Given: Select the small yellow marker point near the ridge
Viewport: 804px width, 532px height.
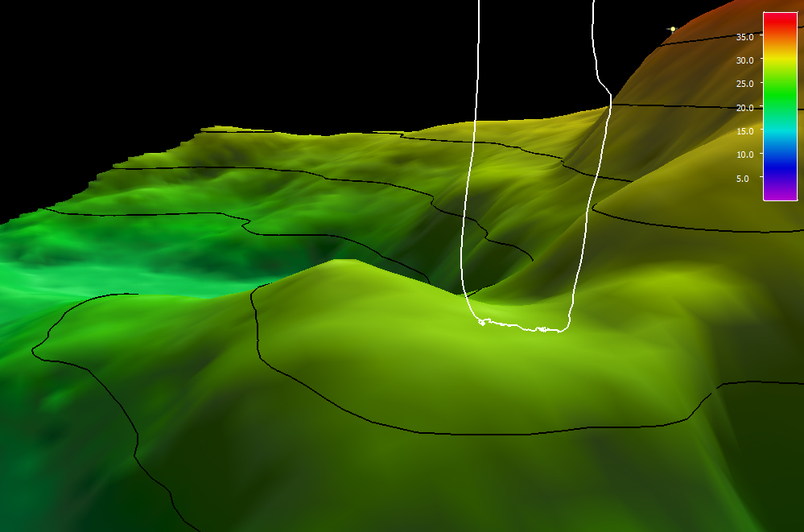Looking at the screenshot, I should tap(673, 29).
